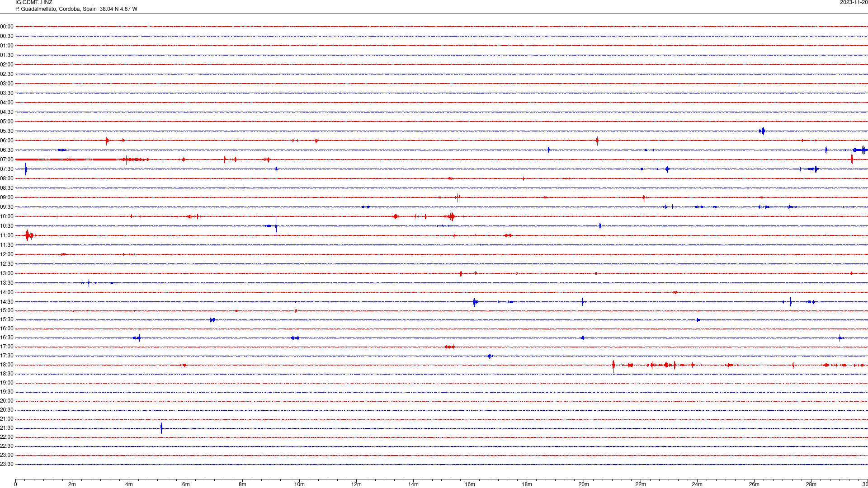Select the 23:30 time row label
Screen dimensions: 868x488
[x=7, y=464]
